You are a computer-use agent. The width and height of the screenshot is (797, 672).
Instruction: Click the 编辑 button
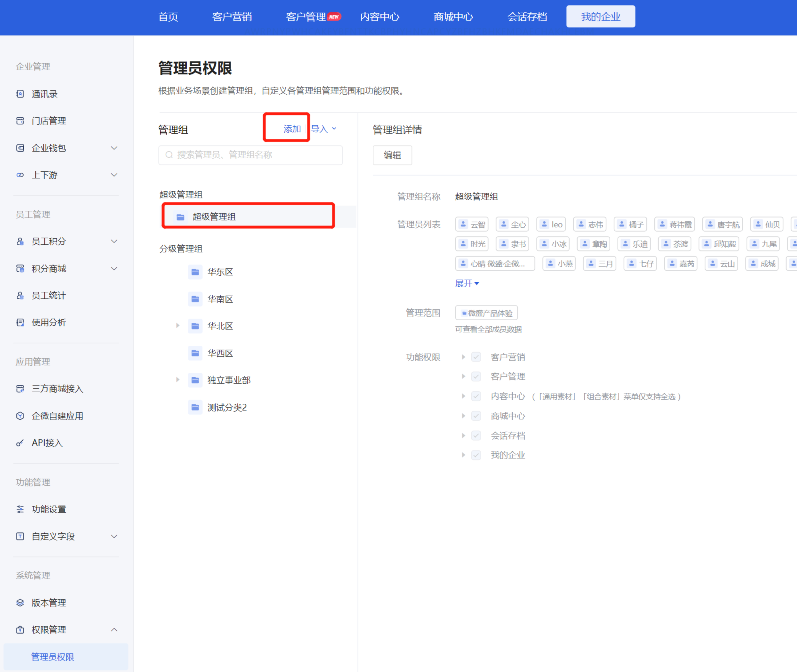pyautogui.click(x=392, y=155)
